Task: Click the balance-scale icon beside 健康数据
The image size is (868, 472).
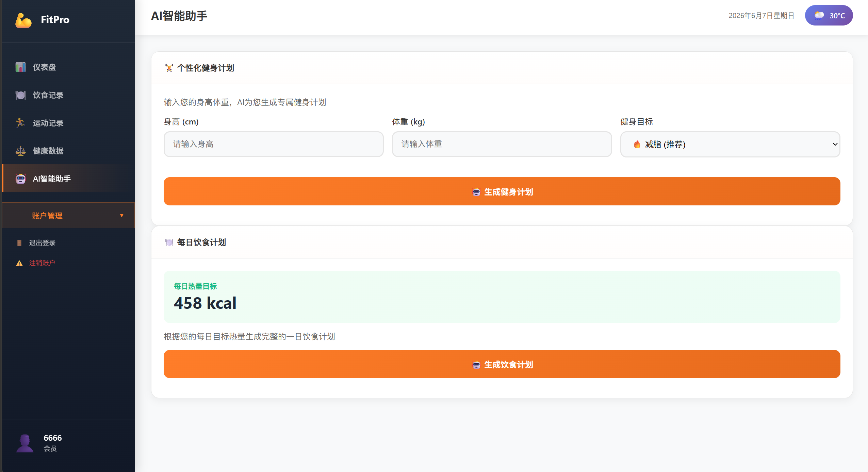Action: coord(20,151)
